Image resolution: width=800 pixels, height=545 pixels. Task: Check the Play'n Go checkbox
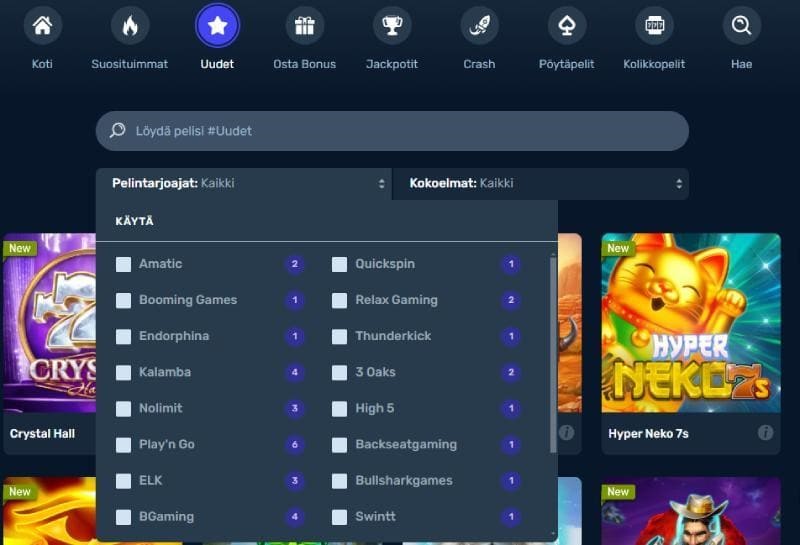pyautogui.click(x=123, y=445)
